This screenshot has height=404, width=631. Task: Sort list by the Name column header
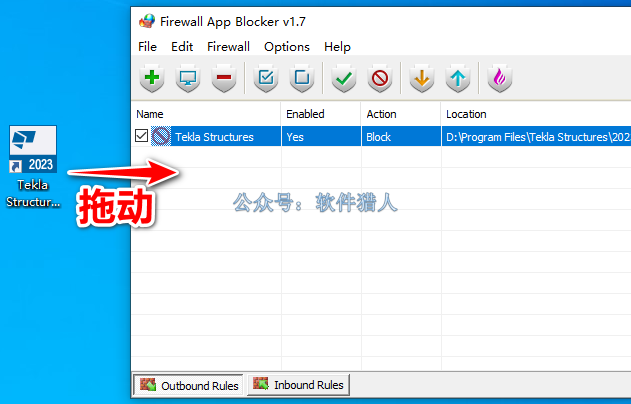[x=206, y=114]
